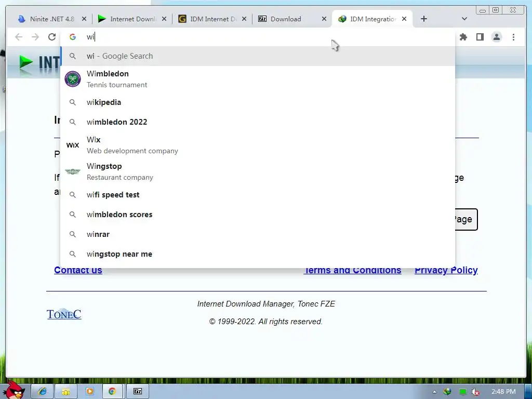532x399 pixels.
Task: Open the Terms and Conditions link
Action: 352,270
